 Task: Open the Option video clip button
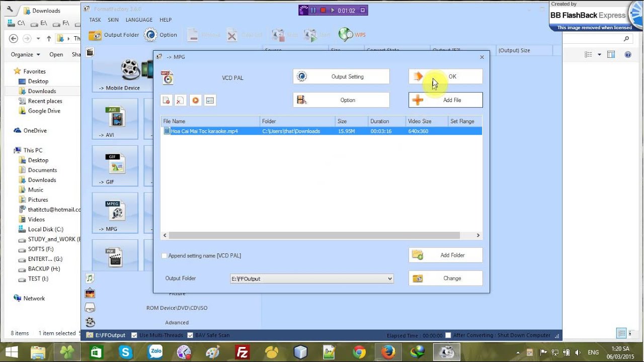341,100
